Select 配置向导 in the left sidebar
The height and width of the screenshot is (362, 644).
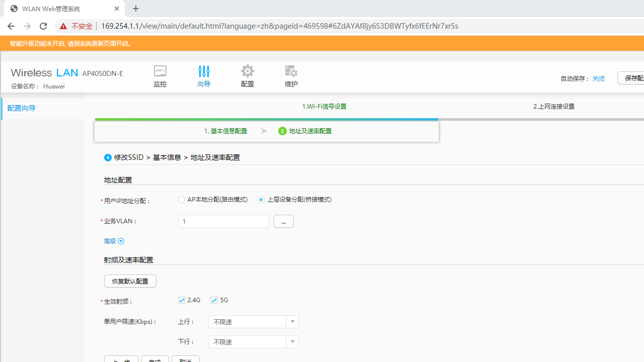click(x=42, y=108)
